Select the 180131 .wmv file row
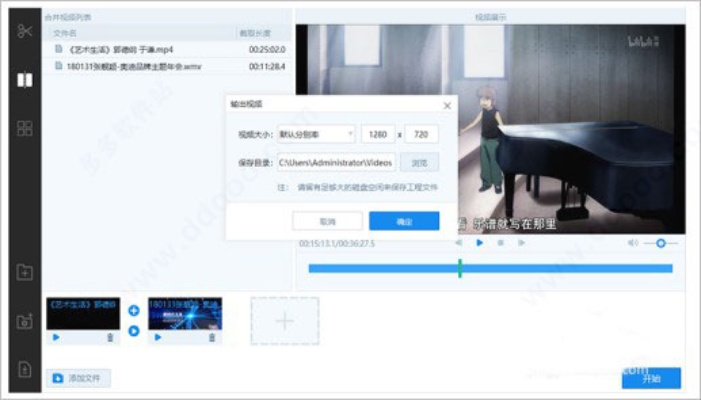The height and width of the screenshot is (400, 701). [168, 66]
